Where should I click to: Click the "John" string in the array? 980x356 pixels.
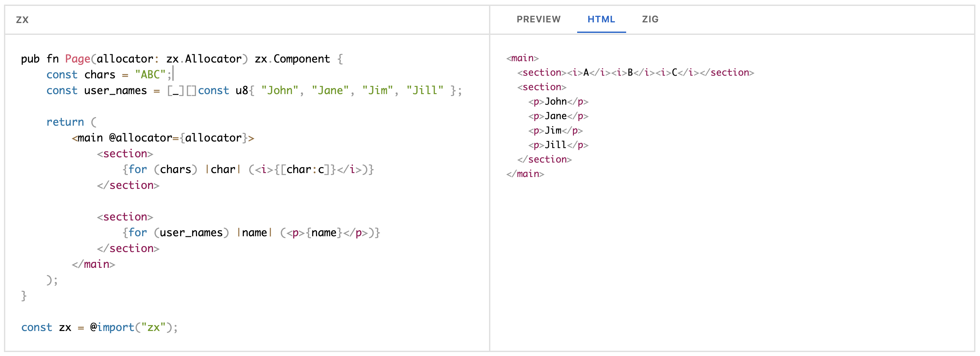click(280, 90)
